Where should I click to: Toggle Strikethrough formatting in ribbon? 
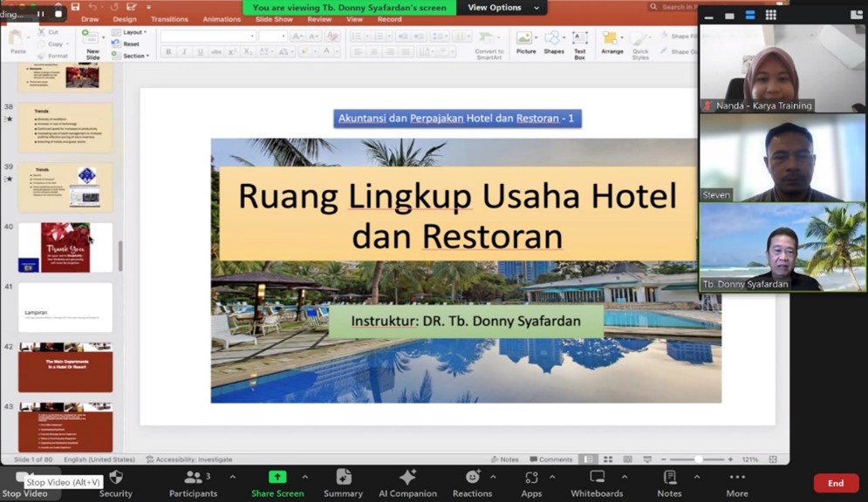[215, 51]
